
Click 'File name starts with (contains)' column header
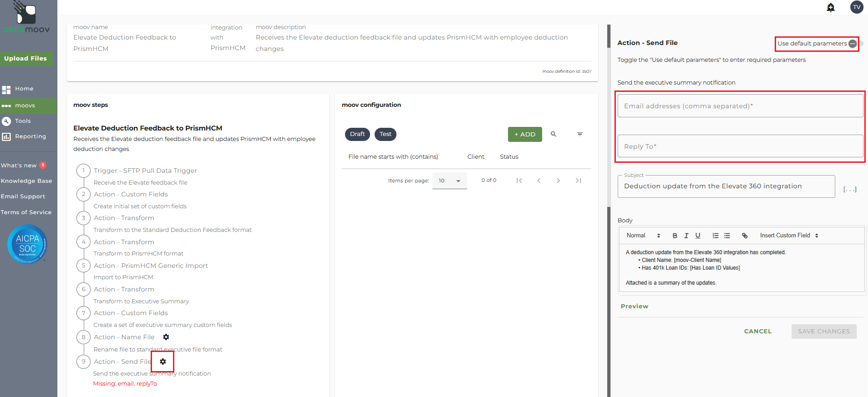pyautogui.click(x=393, y=157)
